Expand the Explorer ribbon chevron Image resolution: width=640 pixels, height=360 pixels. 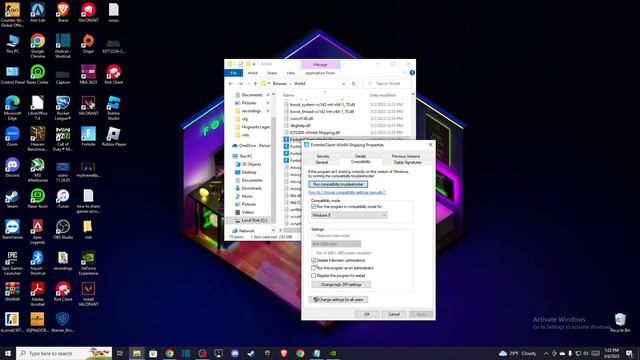point(405,73)
